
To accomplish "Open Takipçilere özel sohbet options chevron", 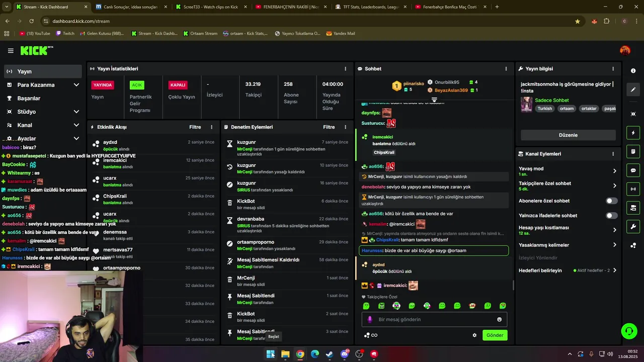I will pos(614,186).
